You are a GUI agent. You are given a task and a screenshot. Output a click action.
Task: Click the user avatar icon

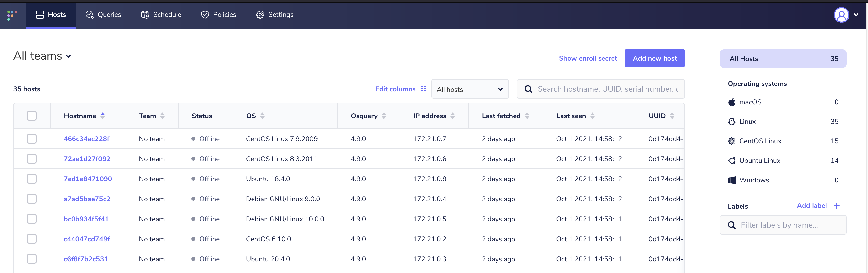[x=841, y=15]
